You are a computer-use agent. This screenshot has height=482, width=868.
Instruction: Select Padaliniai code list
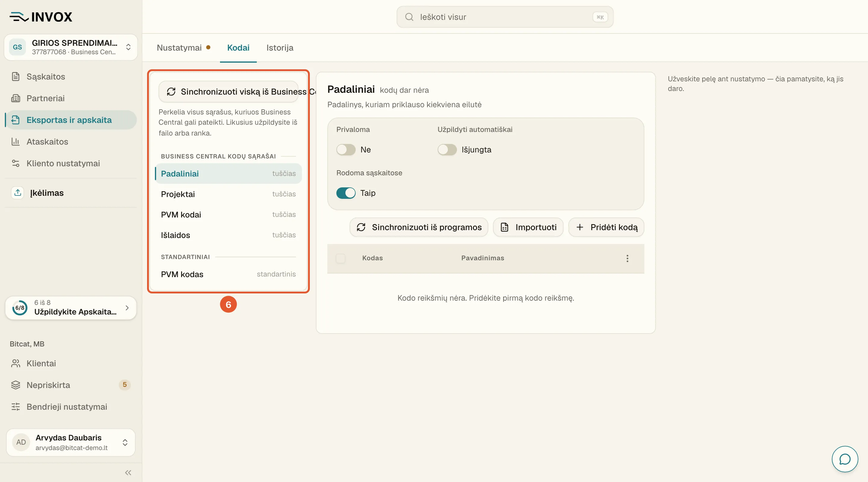click(x=228, y=174)
